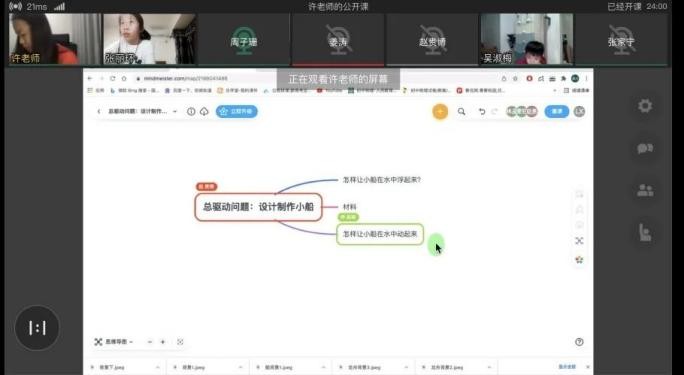
Task: Click the multicolor theme icon in right sidebar
Action: [579, 259]
